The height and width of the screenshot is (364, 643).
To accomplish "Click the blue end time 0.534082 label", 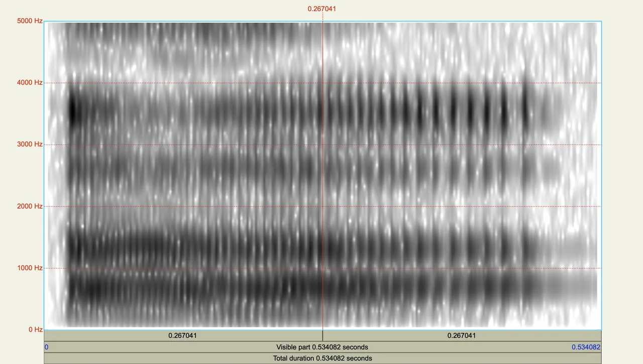I will (586, 347).
